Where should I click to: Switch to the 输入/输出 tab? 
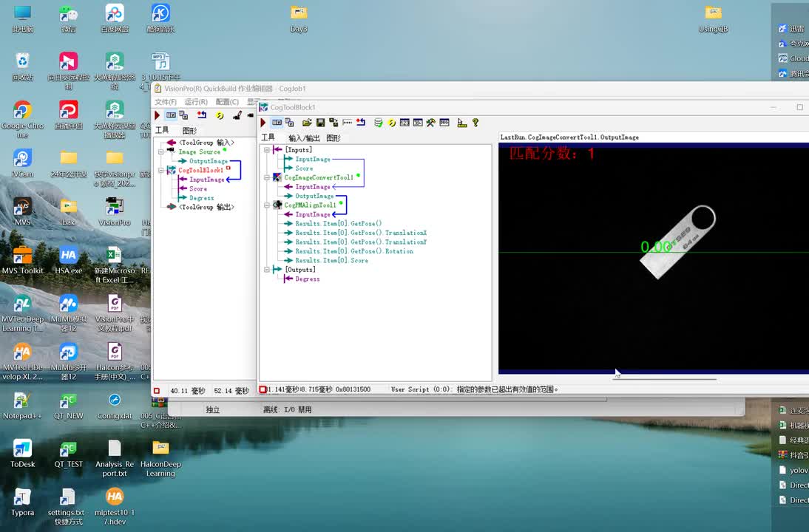point(304,138)
